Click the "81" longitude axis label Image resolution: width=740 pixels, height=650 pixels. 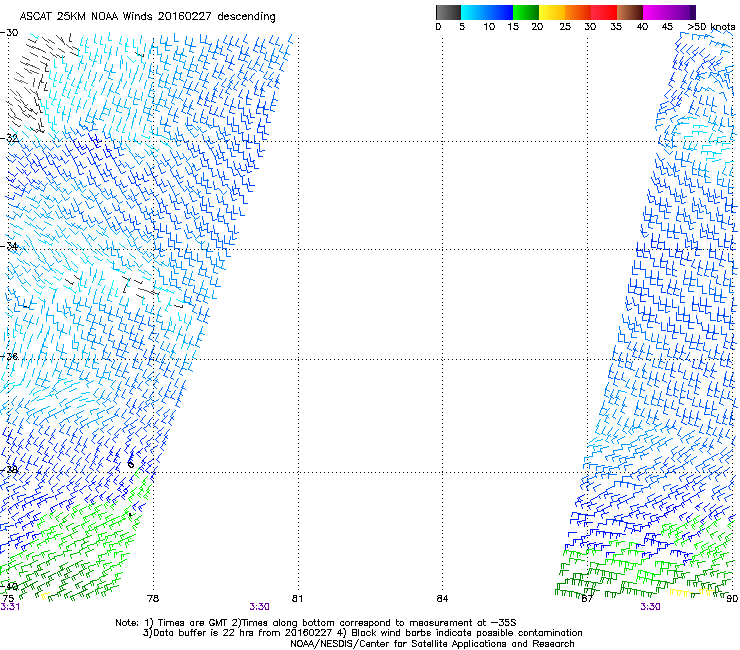pyautogui.click(x=297, y=599)
